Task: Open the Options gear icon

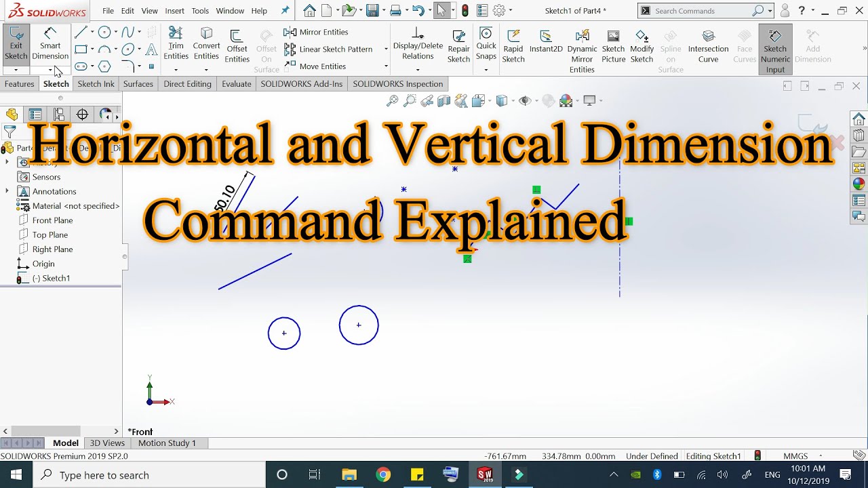Action: (499, 10)
